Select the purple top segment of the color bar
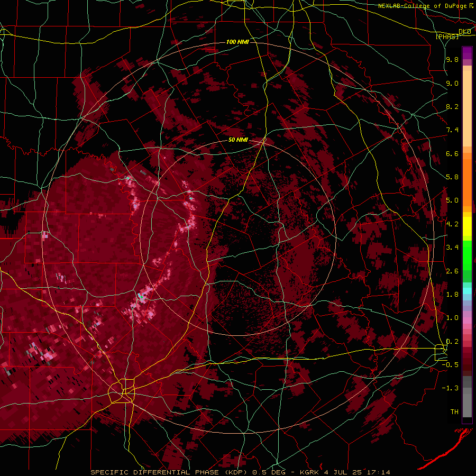This screenshot has width=476, height=476. point(467,53)
